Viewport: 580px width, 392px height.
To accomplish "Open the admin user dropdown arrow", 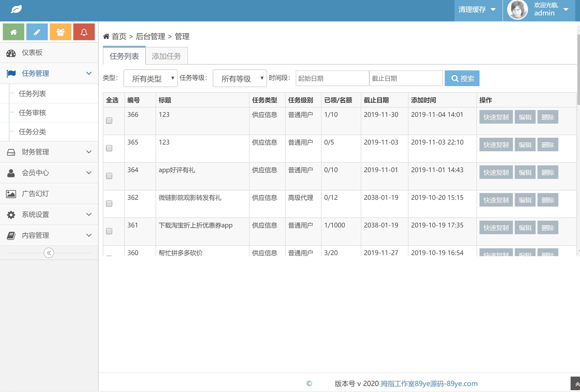I will click(566, 9).
